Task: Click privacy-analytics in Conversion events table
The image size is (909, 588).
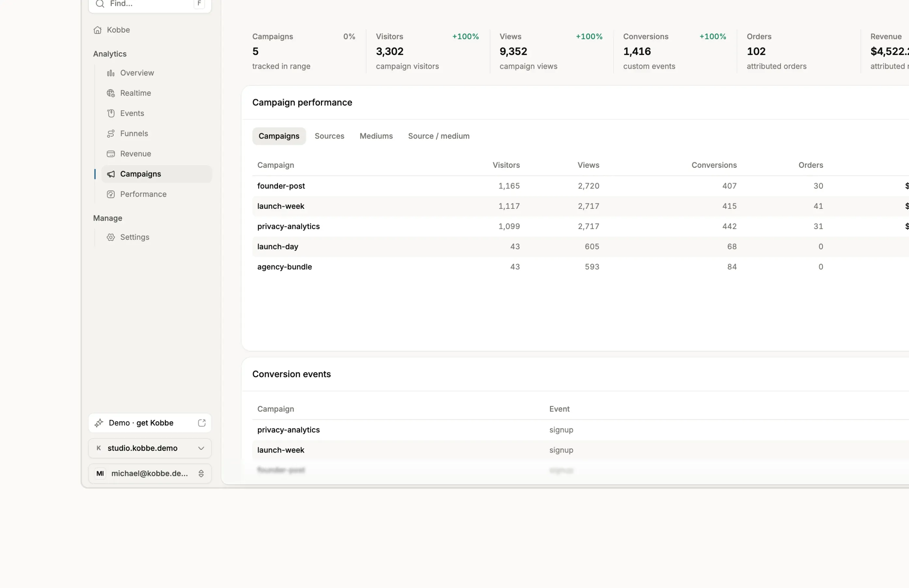Action: [x=288, y=430]
